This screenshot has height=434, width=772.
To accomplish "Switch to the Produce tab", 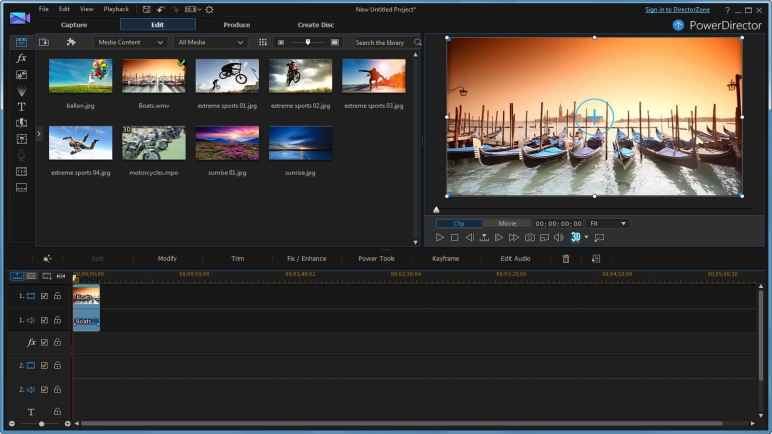I will tap(237, 24).
